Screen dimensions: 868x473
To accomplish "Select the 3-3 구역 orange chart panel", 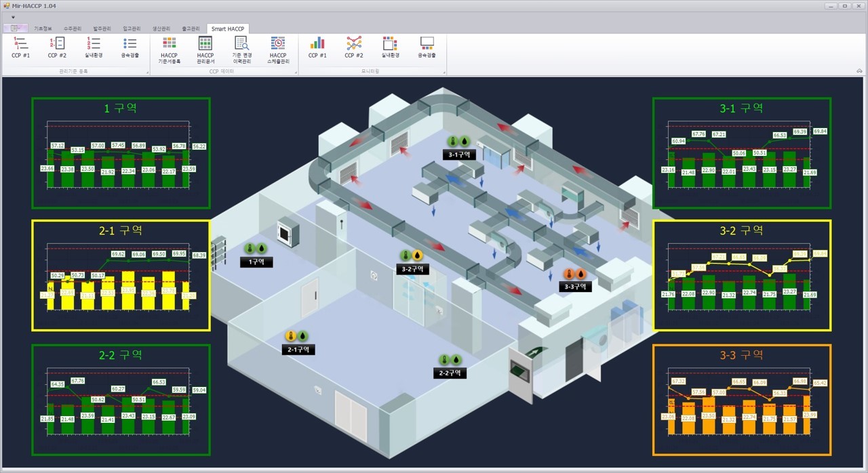I will [742, 400].
